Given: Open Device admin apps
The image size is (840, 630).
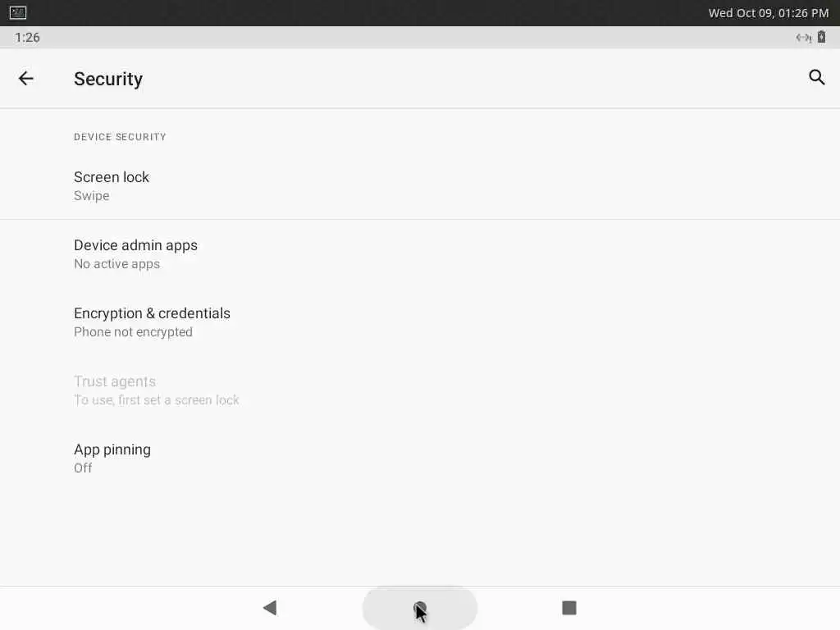Looking at the screenshot, I should (420, 254).
